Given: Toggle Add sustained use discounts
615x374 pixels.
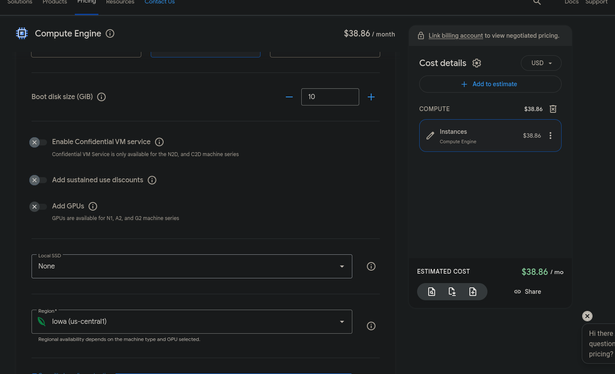Looking at the screenshot, I should 38,180.
